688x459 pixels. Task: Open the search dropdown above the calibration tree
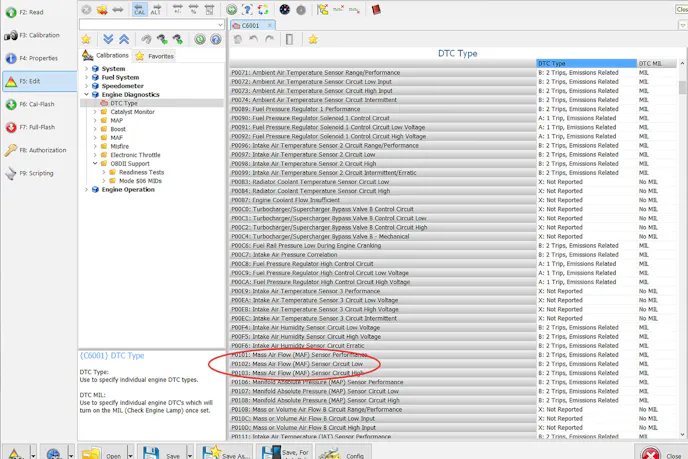coord(220,24)
